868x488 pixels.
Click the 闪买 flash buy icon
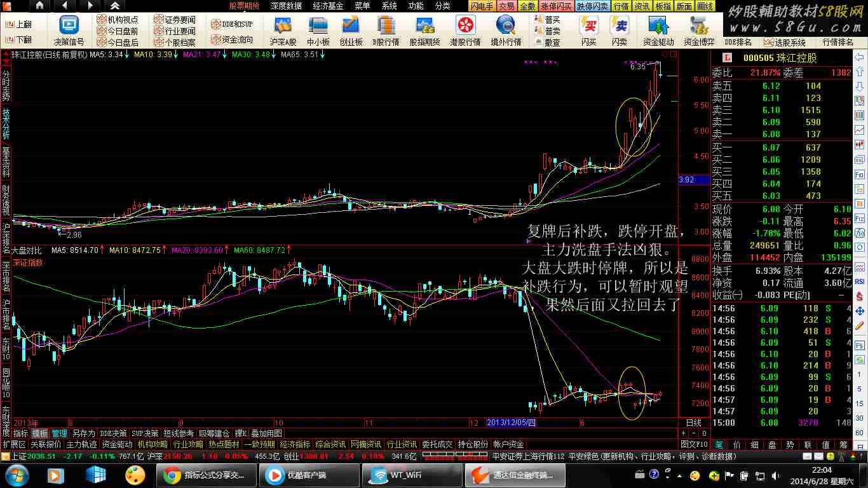pyautogui.click(x=588, y=25)
